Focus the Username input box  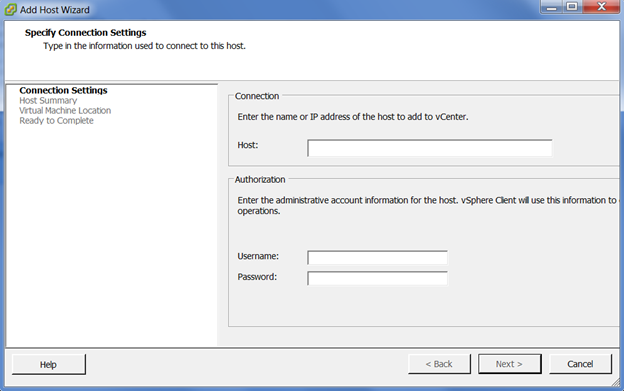coord(377,257)
